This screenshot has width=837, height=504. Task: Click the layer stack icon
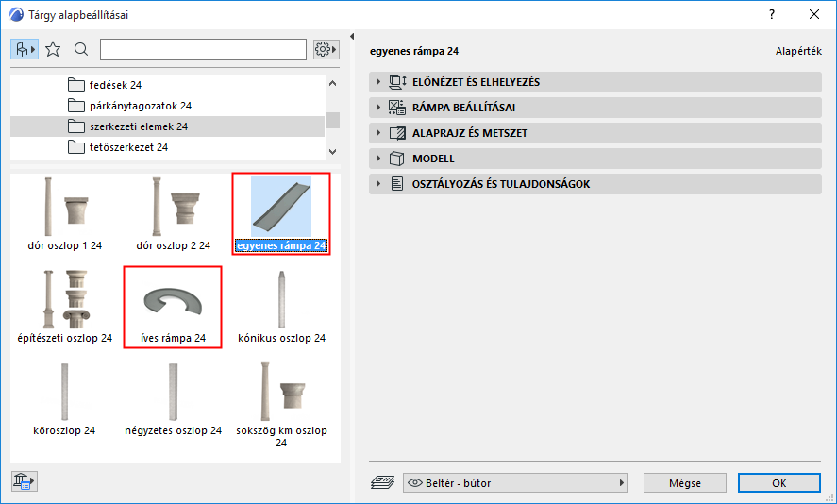click(383, 482)
